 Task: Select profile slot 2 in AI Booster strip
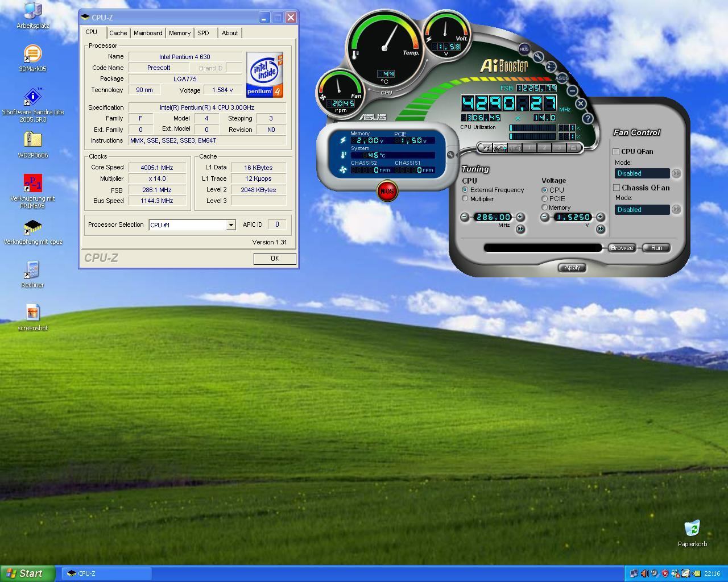coord(544,148)
